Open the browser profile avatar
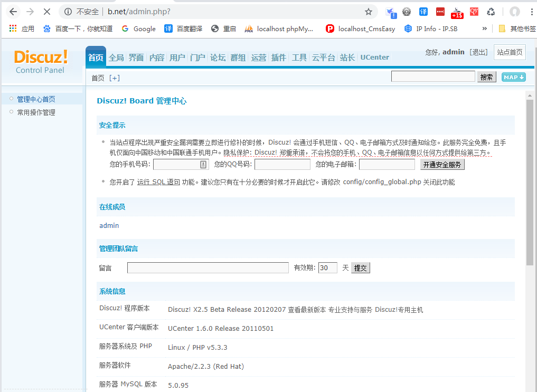The width and height of the screenshot is (537, 392). pos(515,12)
